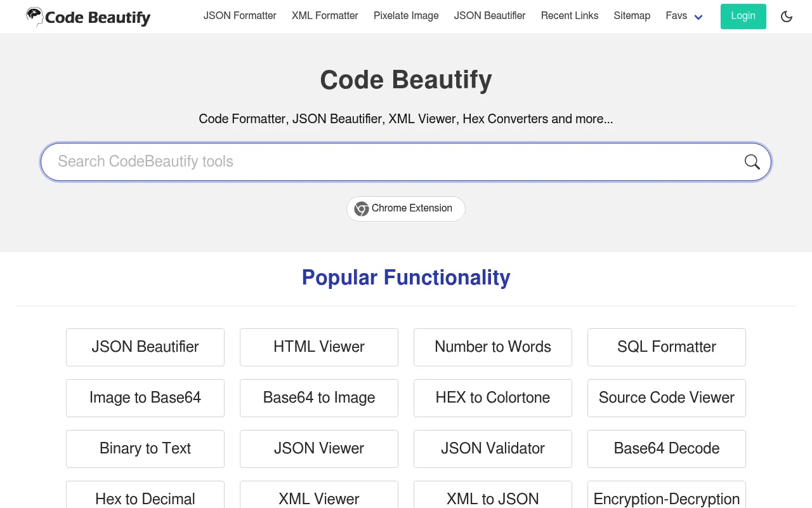The height and width of the screenshot is (508, 812).
Task: Open XML Formatter in top menu
Action: [325, 16]
